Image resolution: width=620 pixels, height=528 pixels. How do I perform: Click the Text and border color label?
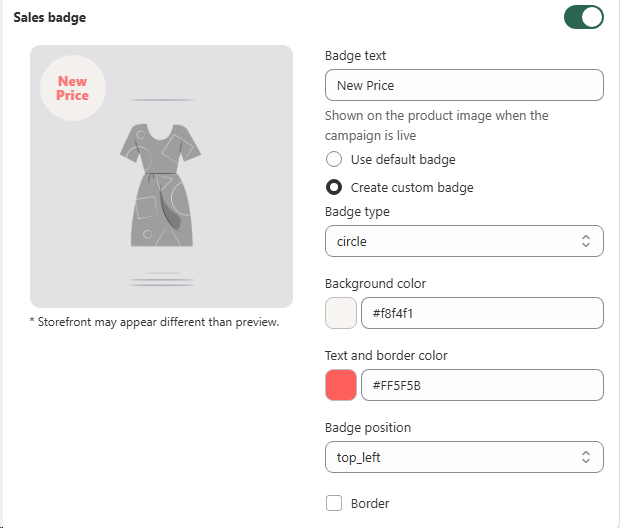pyautogui.click(x=386, y=356)
